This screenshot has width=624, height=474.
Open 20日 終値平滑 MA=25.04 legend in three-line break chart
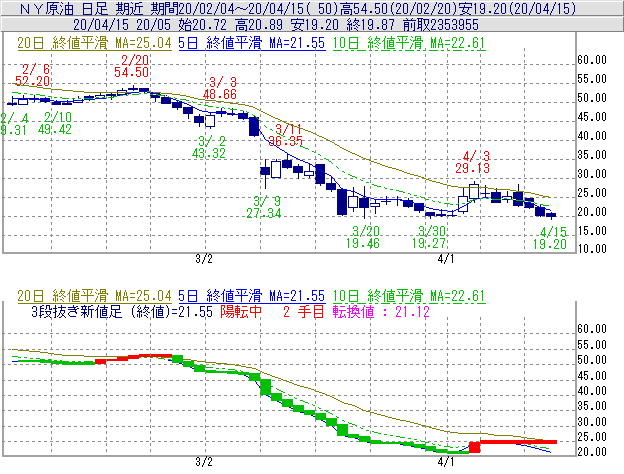click(x=94, y=296)
